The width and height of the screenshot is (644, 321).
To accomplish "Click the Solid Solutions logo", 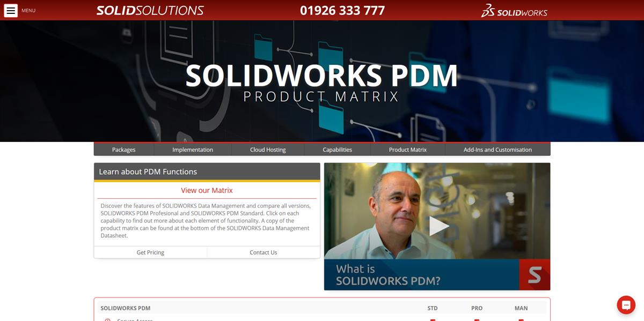I will pyautogui.click(x=150, y=10).
